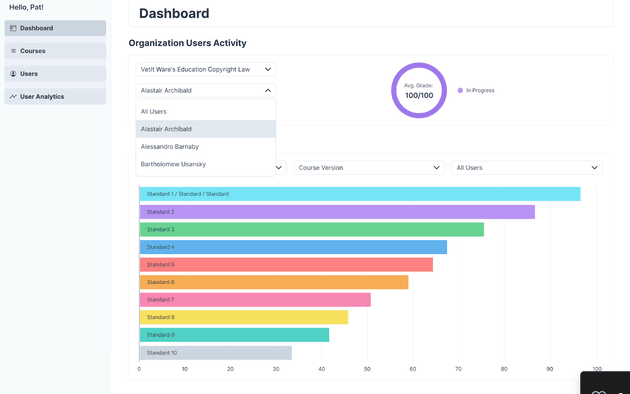Click the Users profile icon
Screen dimensions: 630x394
point(13,74)
